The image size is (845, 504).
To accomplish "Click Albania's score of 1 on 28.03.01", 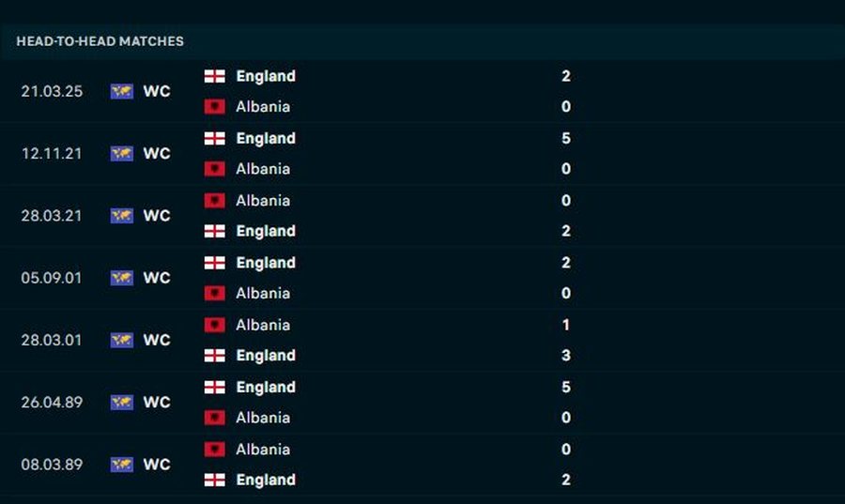I will (x=566, y=325).
